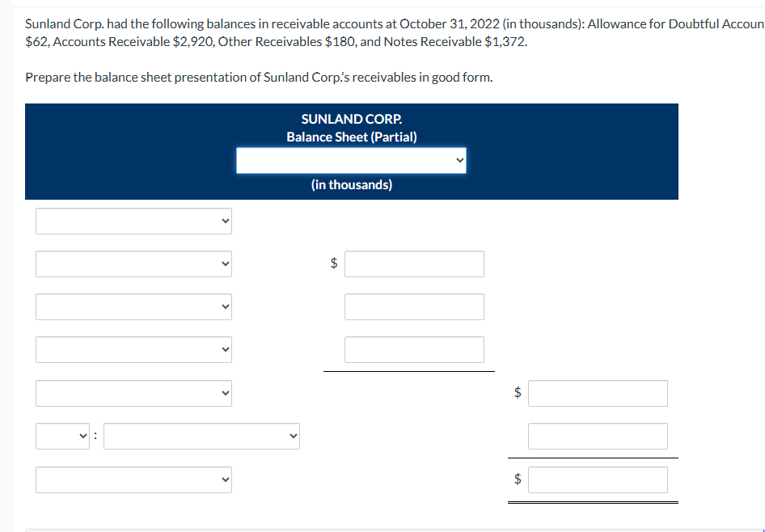
Task: Click the chevron arrow on the header dropdown
Action: 460,160
